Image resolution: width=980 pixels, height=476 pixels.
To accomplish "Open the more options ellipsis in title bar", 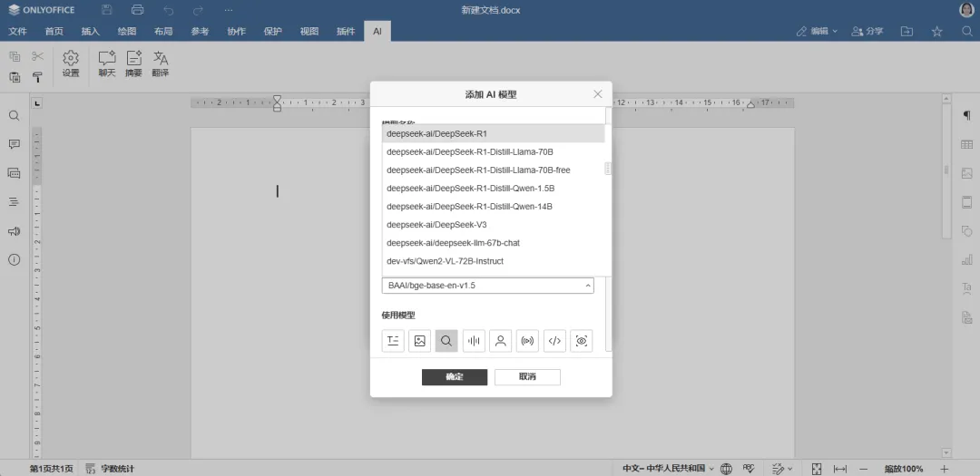I will pos(229,10).
